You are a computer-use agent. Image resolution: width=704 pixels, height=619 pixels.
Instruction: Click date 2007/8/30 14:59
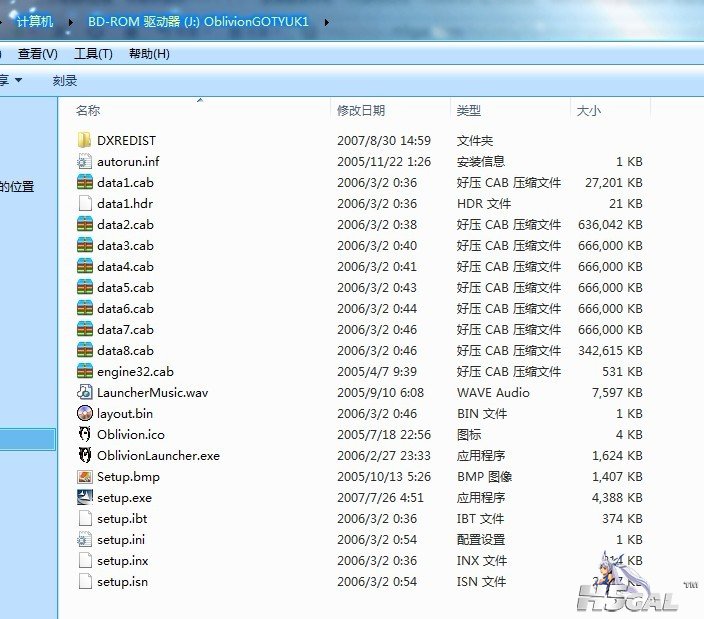pos(384,140)
